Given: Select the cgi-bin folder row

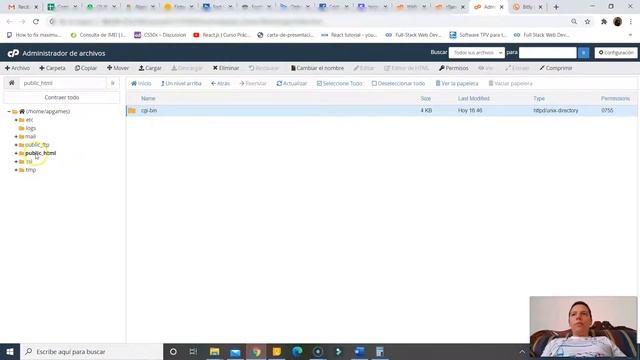Looking at the screenshot, I should click(381, 111).
